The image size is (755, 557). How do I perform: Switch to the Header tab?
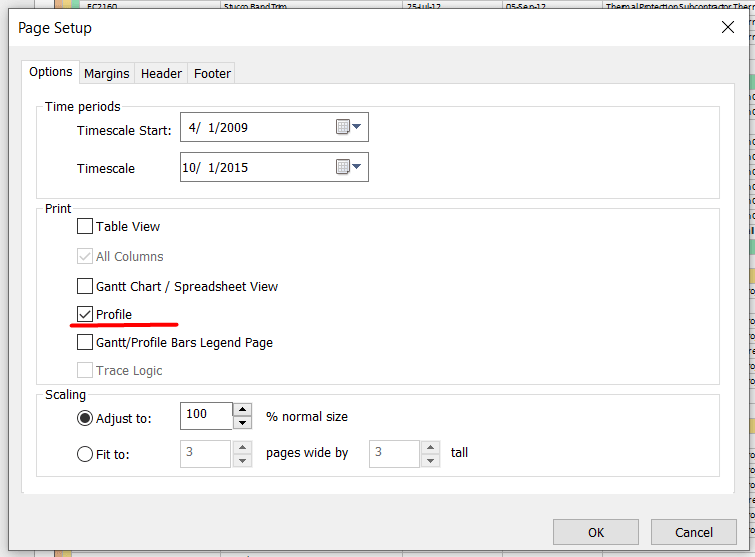pos(161,74)
